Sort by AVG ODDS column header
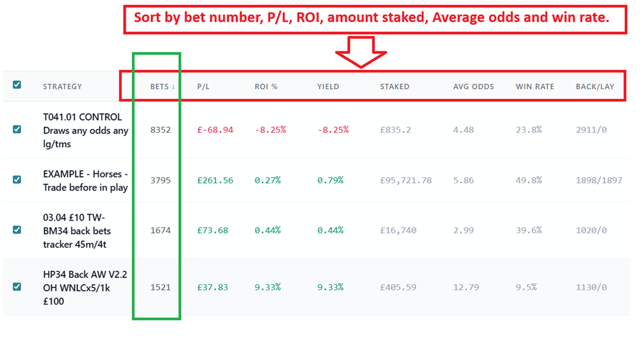The image size is (644, 338). click(x=474, y=87)
